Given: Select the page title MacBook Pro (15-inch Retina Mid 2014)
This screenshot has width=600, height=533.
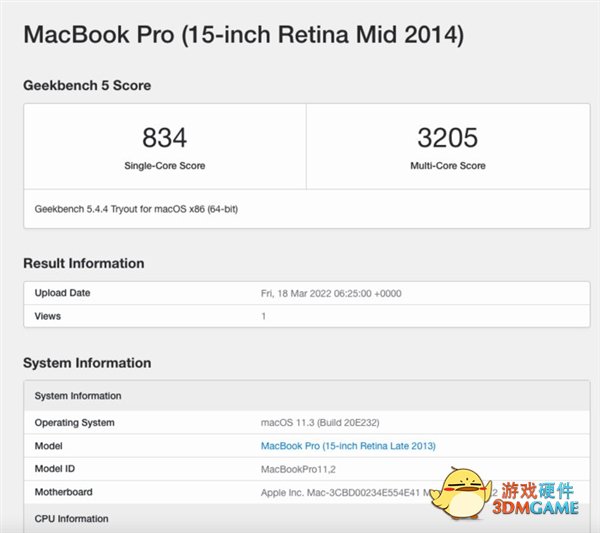Looking at the screenshot, I should (243, 35).
